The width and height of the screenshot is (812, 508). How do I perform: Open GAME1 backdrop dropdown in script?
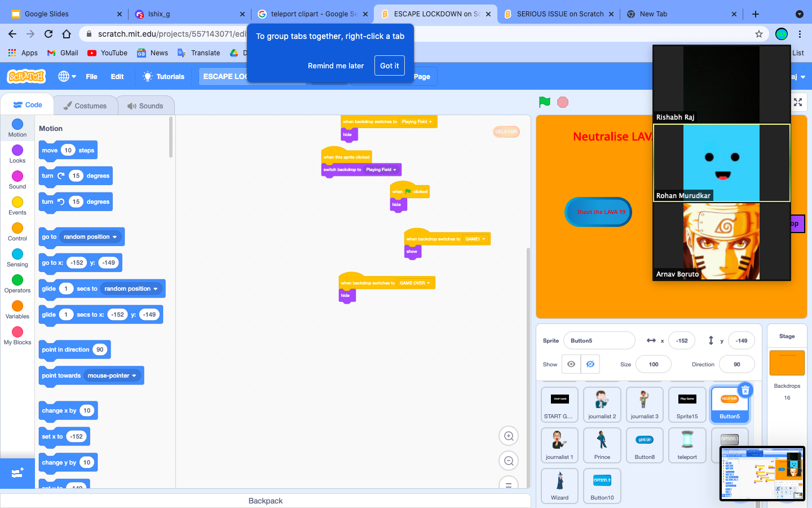coord(475,239)
